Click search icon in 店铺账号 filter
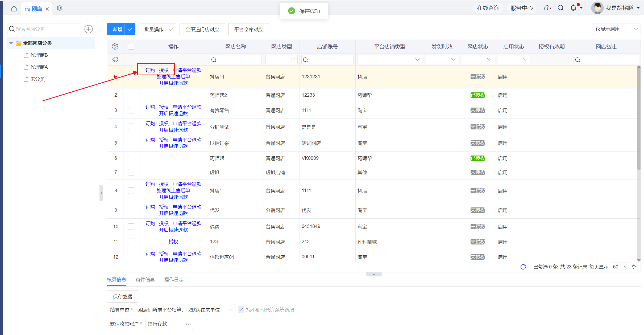The width and height of the screenshot is (644, 335). click(x=306, y=60)
